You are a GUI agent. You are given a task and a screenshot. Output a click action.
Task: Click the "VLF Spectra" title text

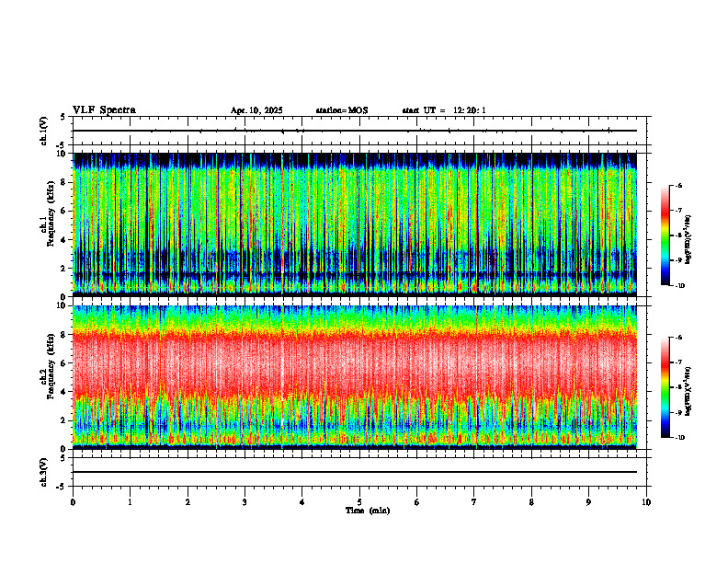[x=104, y=110]
